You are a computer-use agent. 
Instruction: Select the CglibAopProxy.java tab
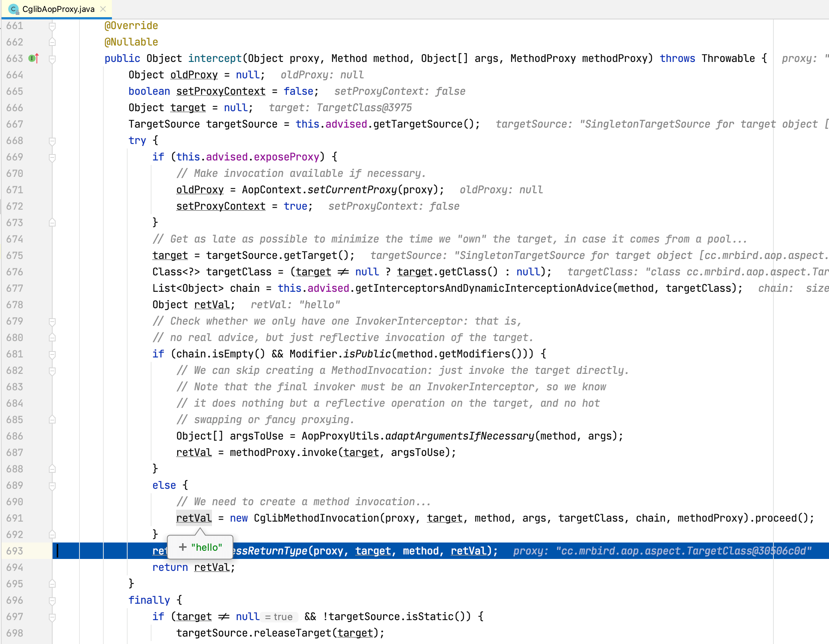(x=58, y=9)
